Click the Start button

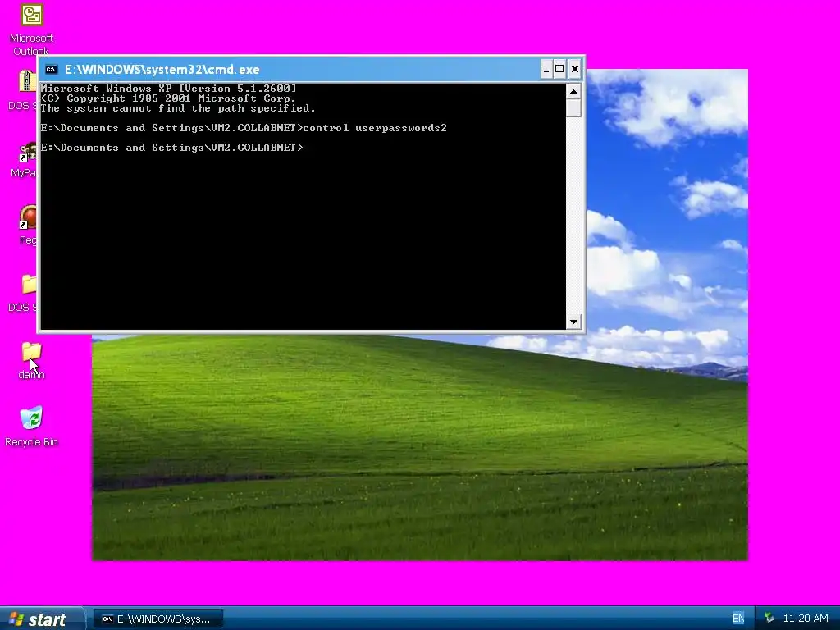point(42,619)
